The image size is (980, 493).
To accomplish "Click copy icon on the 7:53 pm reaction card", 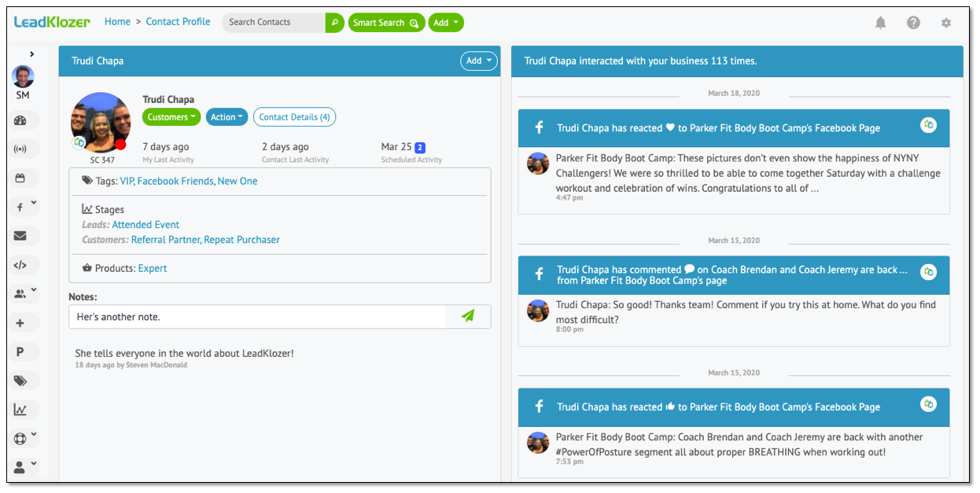I will [929, 404].
